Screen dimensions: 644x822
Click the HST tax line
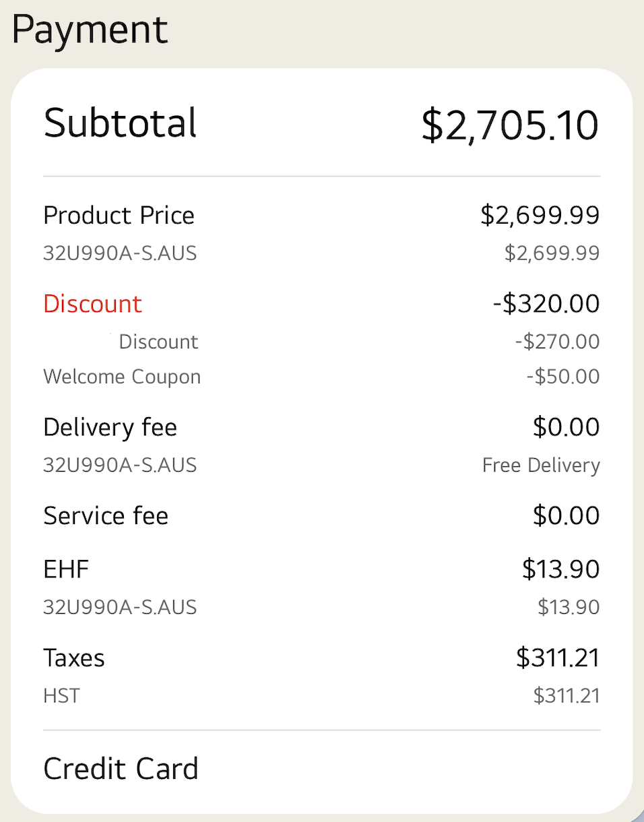point(61,695)
